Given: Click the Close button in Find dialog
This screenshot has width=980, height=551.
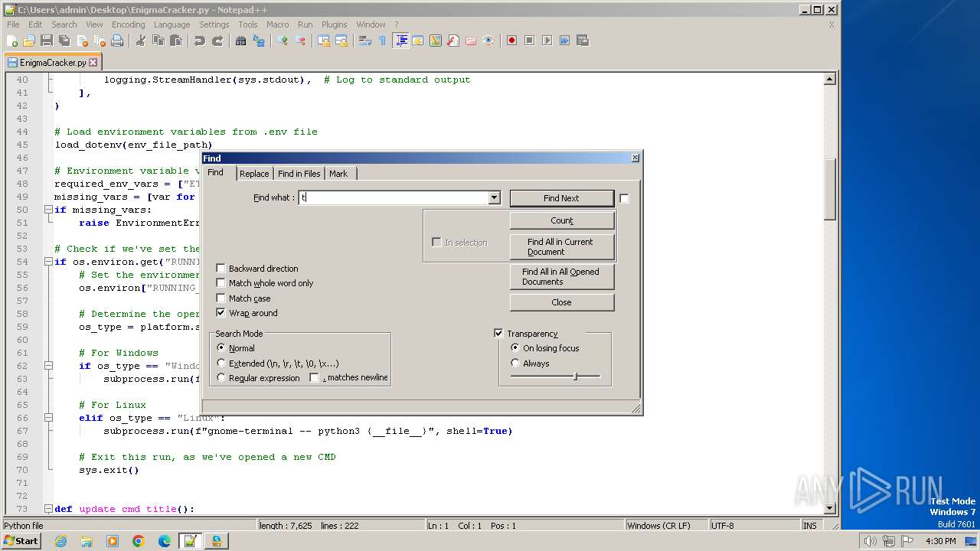Looking at the screenshot, I should [562, 302].
